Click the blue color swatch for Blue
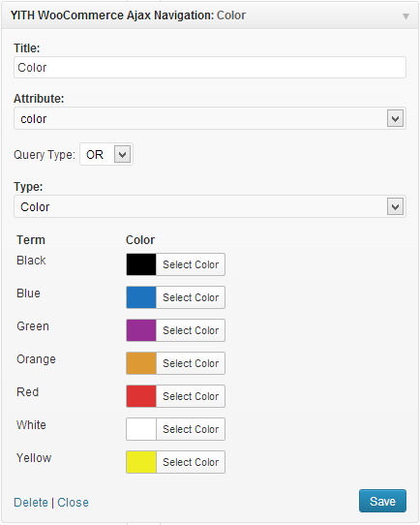The image size is (420, 525). (x=141, y=297)
